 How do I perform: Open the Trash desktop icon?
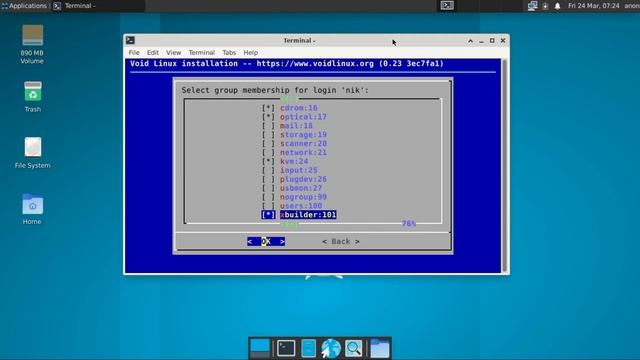click(x=32, y=97)
